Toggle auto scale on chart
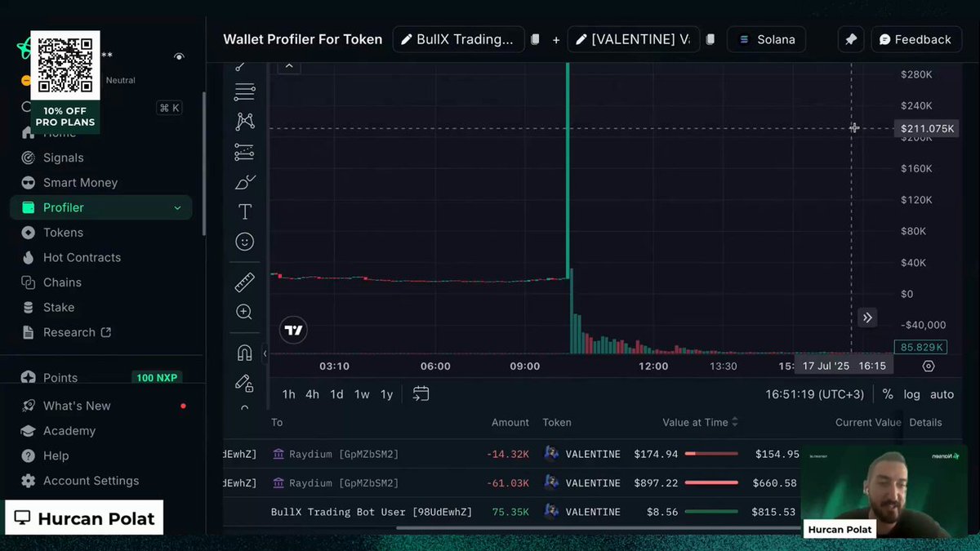The height and width of the screenshot is (551, 980). [942, 394]
